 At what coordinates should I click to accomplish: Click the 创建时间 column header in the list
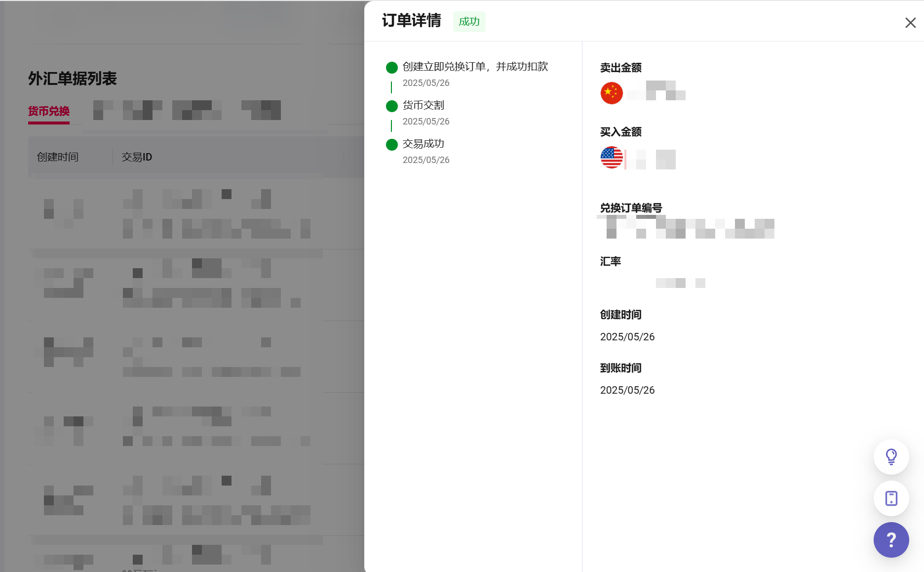pyautogui.click(x=58, y=157)
